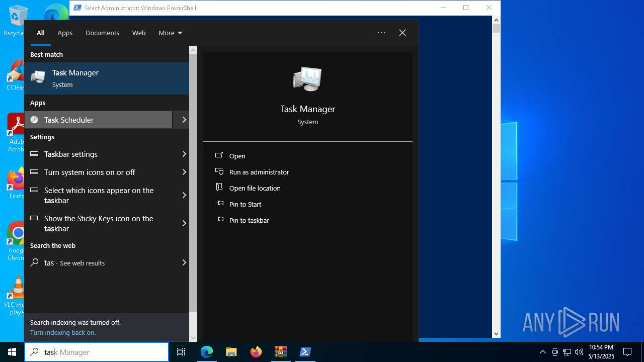
Task: Click the large Task Manager preview icon
Action: (x=307, y=79)
